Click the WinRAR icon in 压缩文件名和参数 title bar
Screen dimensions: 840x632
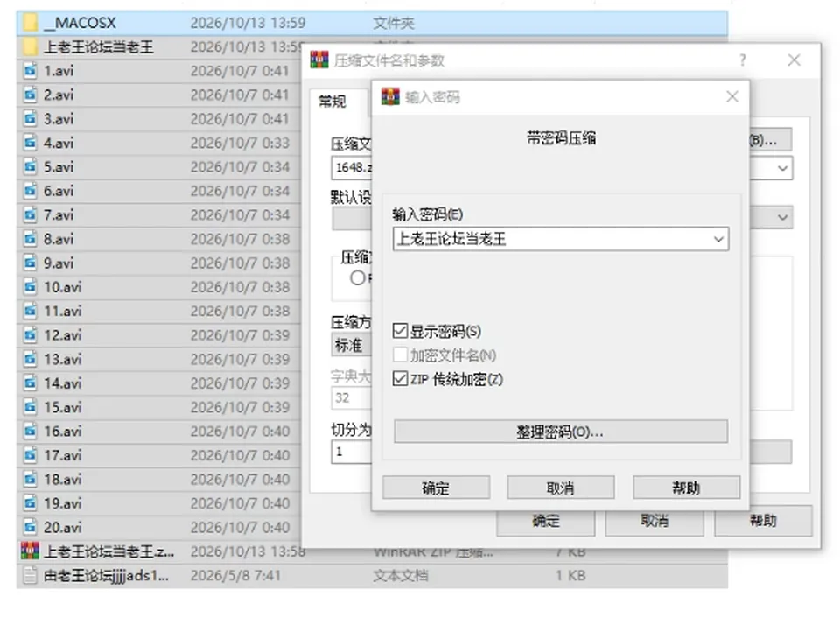click(x=318, y=60)
